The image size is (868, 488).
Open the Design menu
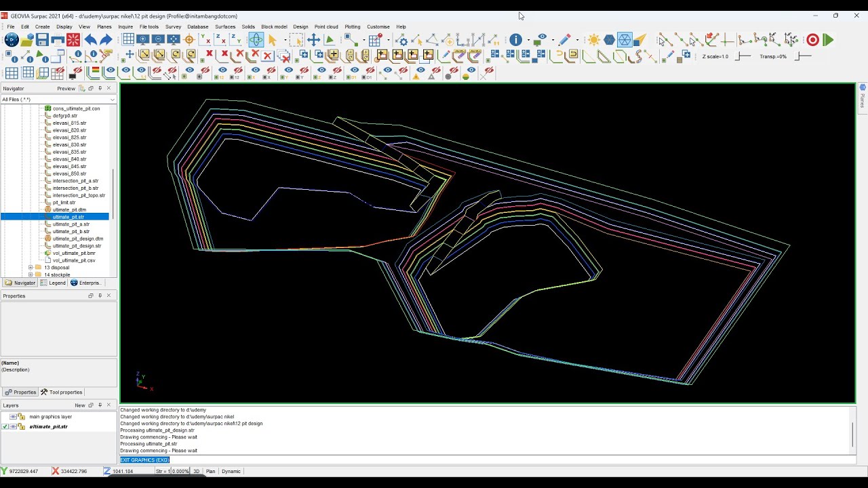(300, 27)
